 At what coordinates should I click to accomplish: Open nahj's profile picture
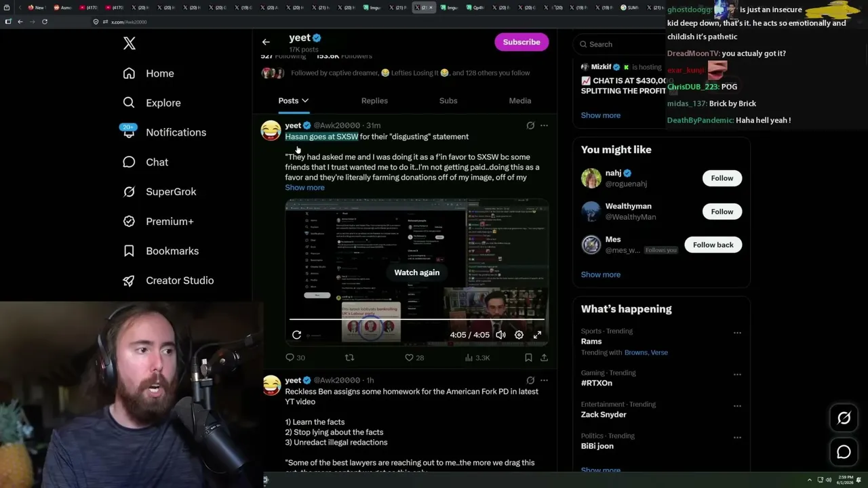(x=591, y=178)
